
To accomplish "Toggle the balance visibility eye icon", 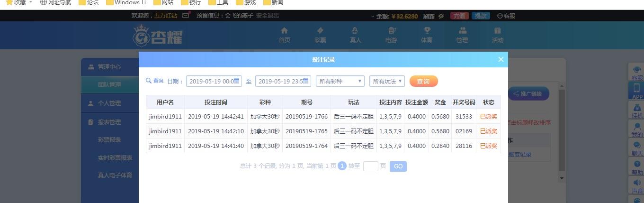I will click(441, 16).
